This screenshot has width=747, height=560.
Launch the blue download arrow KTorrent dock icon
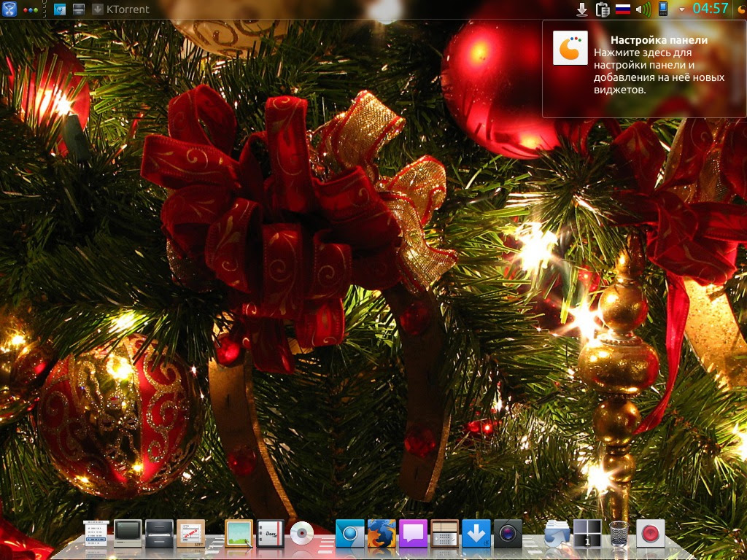click(x=476, y=533)
